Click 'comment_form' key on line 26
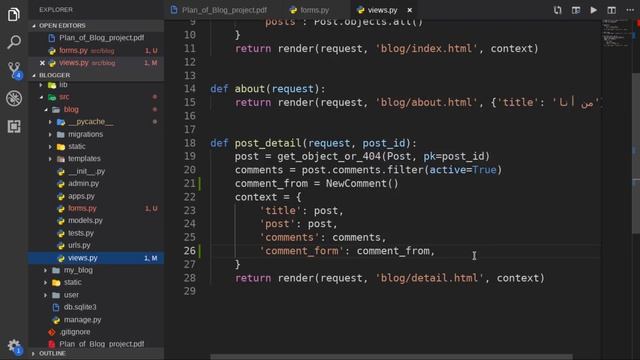 [x=301, y=251]
